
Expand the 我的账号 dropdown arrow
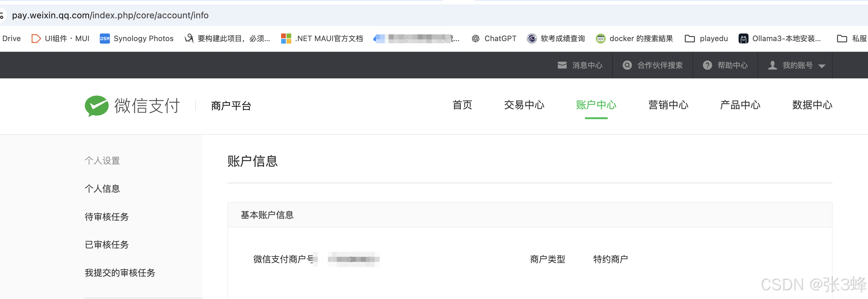[x=822, y=66]
